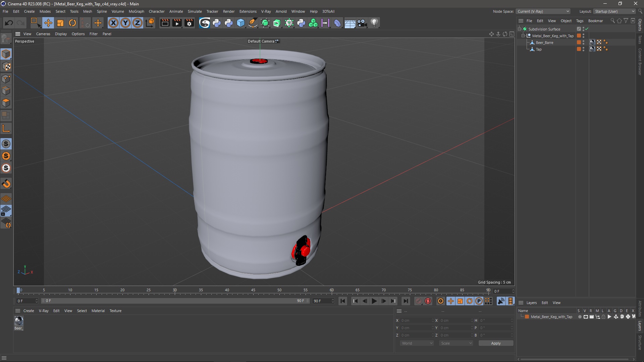Render to Picture Viewer icon

[177, 23]
